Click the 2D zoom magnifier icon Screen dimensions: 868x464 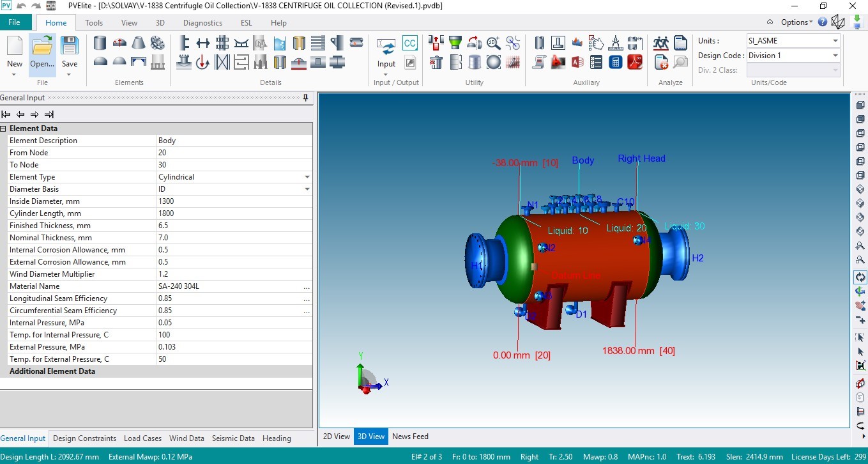click(493, 43)
